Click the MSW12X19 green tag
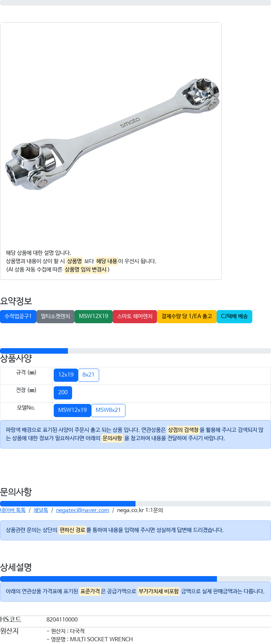 tap(94, 316)
